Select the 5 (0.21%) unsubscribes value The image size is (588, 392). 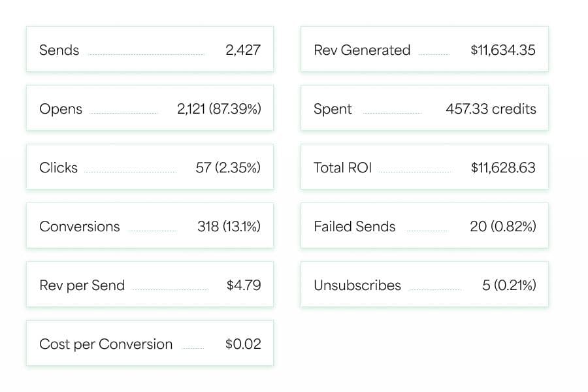(509, 286)
